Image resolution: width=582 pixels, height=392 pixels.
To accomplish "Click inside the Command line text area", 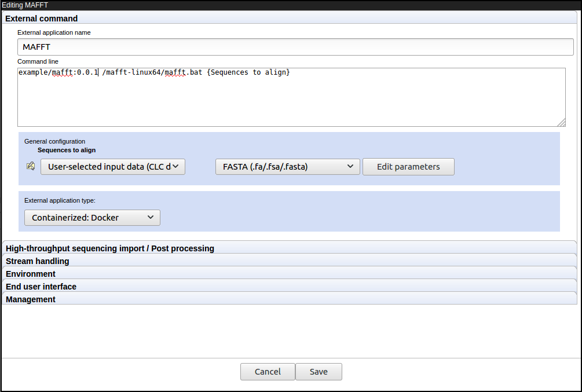I will pos(290,96).
